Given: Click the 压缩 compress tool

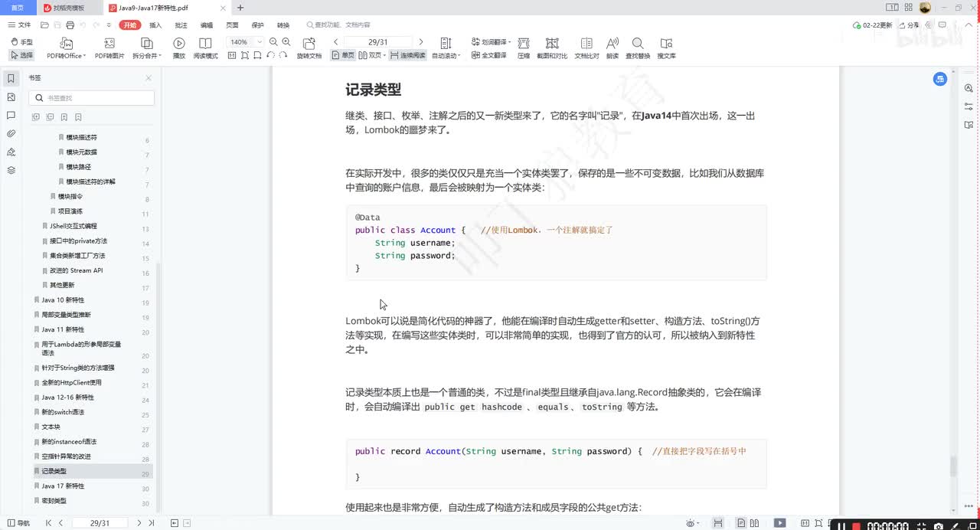Looking at the screenshot, I should [x=524, y=48].
